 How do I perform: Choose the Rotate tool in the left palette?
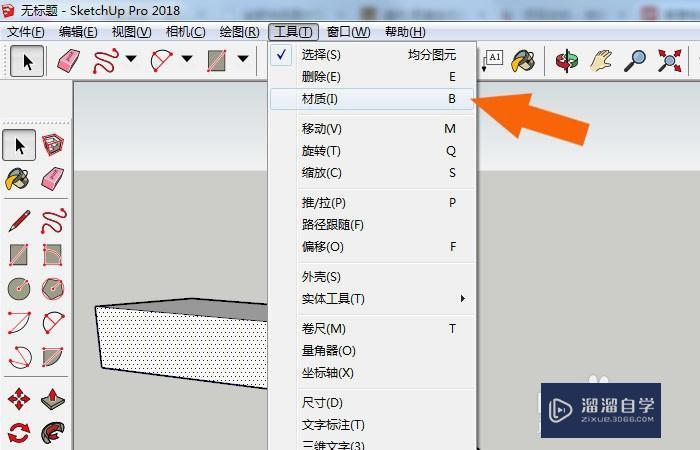click(x=19, y=433)
